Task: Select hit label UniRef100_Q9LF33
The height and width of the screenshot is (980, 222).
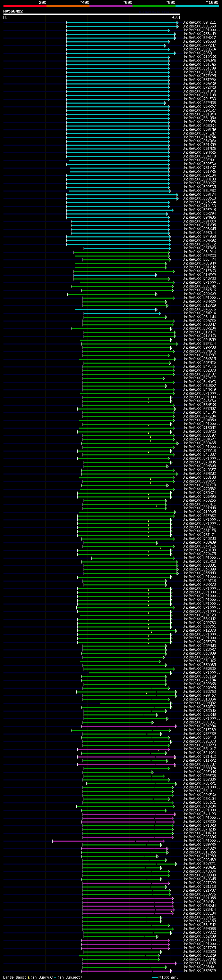Action: [199, 99]
